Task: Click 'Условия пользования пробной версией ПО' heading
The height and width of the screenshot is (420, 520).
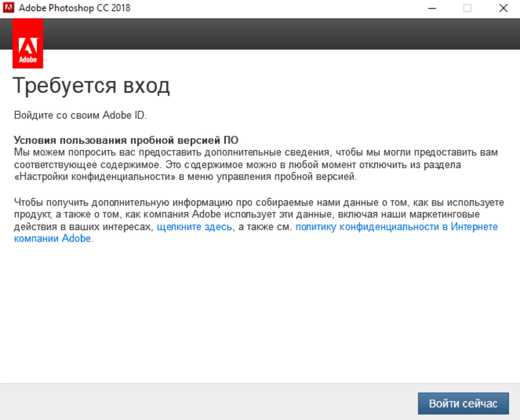Action: (x=126, y=140)
